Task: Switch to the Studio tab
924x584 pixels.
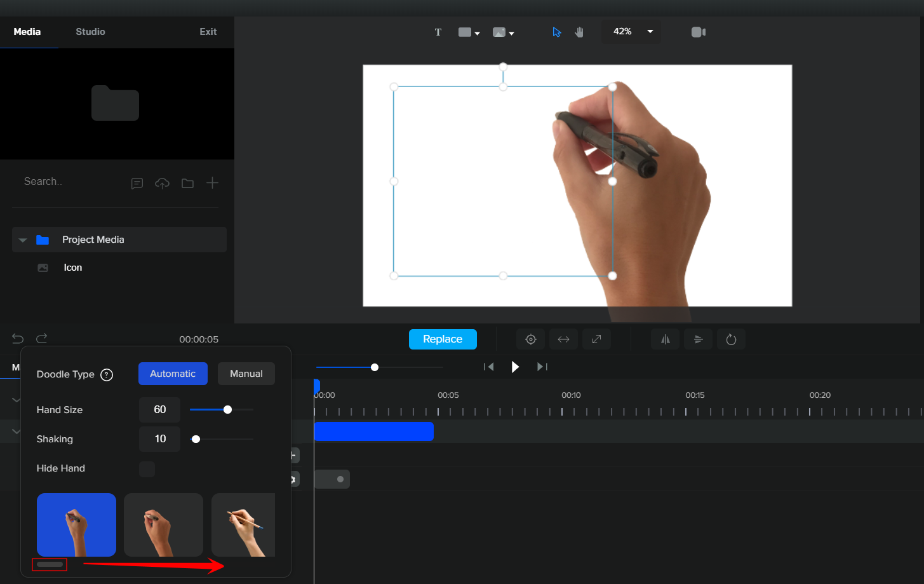Action: [90, 32]
